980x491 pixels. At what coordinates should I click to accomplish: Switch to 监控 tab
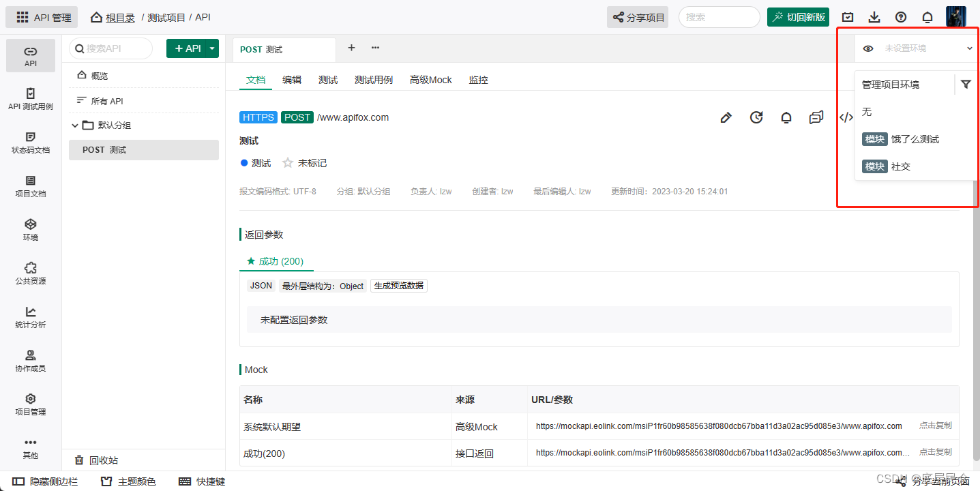tap(479, 80)
